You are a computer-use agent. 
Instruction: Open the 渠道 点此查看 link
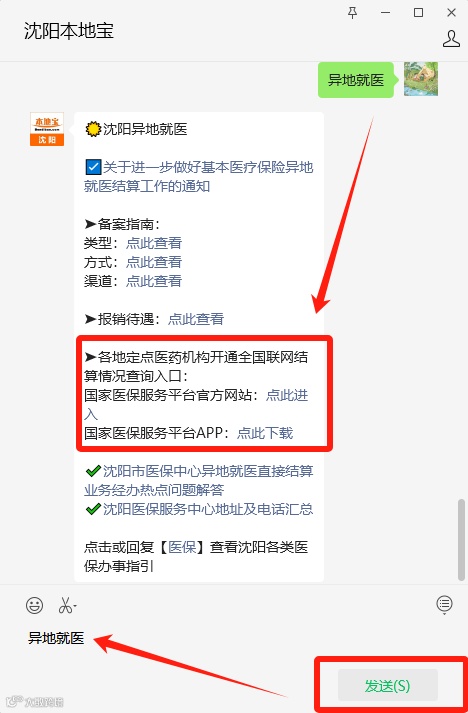tap(154, 281)
